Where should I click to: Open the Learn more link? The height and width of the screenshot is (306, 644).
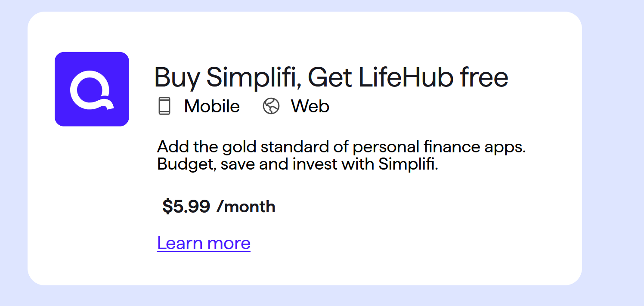click(204, 243)
